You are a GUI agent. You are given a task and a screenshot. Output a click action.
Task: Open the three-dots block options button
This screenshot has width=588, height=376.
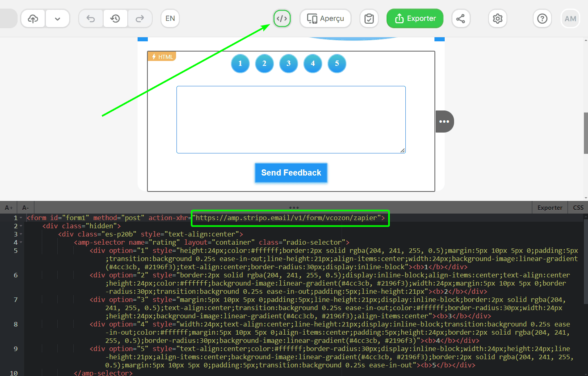tap(445, 122)
